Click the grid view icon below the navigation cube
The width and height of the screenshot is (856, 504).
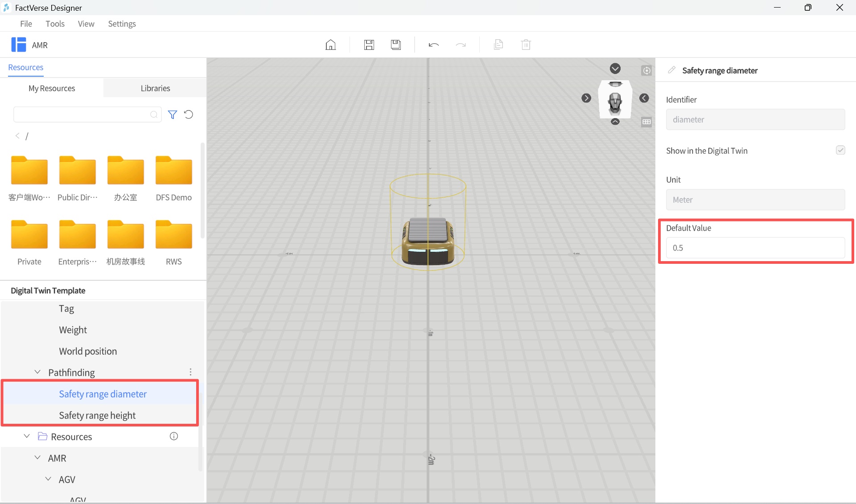coord(646,122)
